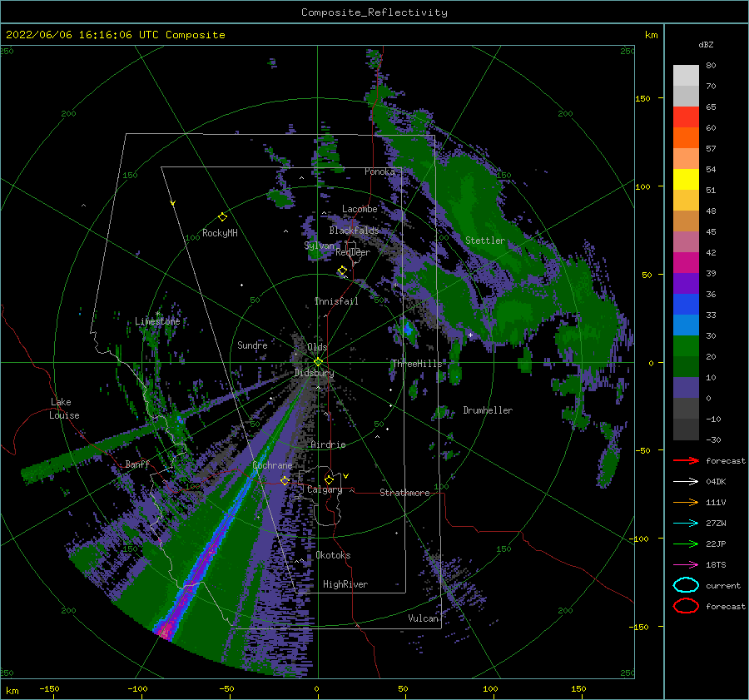
Task: Click the RedDeer city label
Action: tap(353, 252)
